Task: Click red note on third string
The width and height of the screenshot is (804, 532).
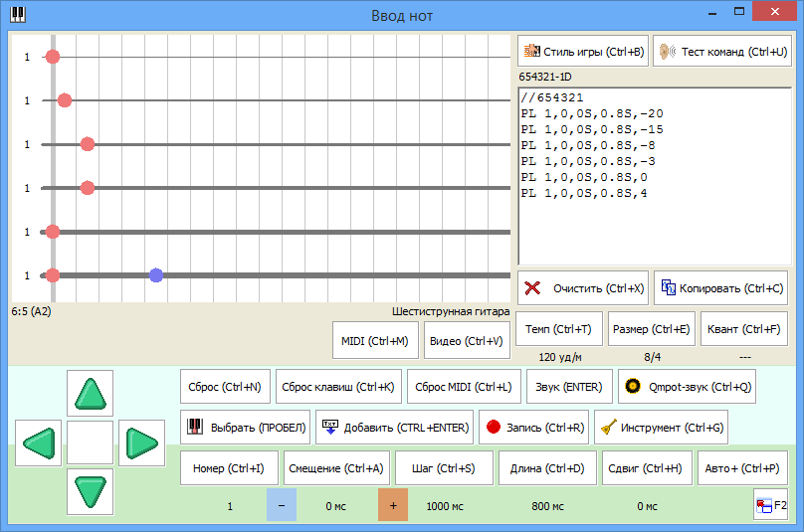Action: [88, 144]
